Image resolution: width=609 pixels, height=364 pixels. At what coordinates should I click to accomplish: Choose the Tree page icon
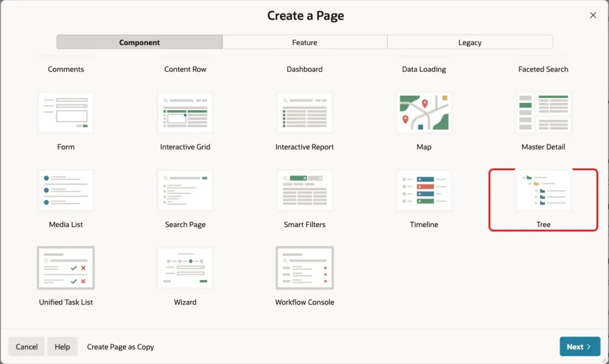coord(544,190)
